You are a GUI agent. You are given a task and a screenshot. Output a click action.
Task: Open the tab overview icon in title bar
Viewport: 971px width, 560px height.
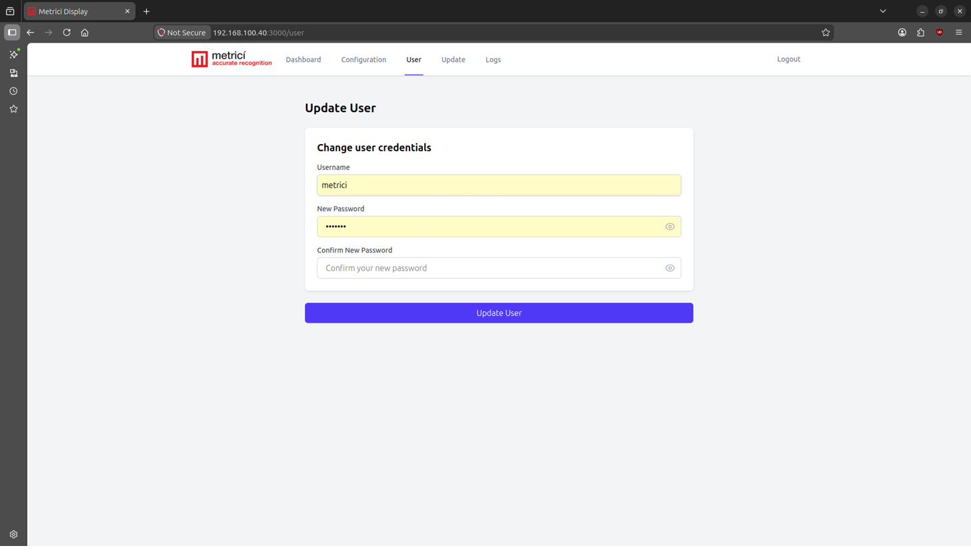tap(10, 11)
